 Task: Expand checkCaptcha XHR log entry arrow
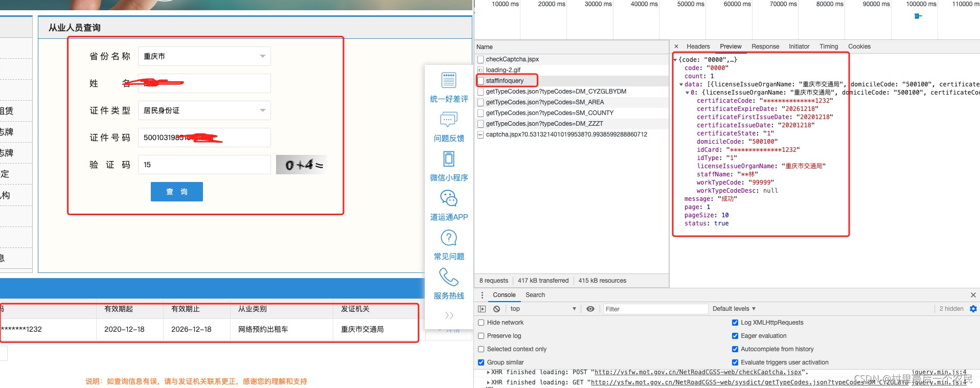pos(488,372)
